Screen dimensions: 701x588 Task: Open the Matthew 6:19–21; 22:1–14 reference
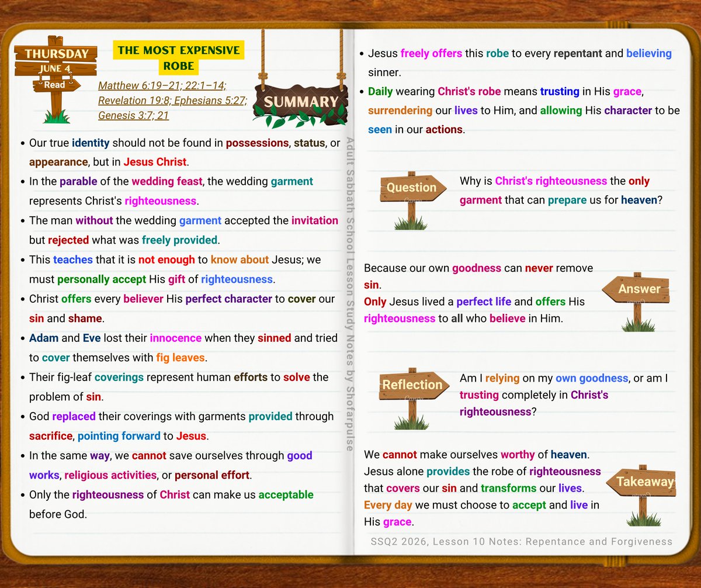click(162, 86)
